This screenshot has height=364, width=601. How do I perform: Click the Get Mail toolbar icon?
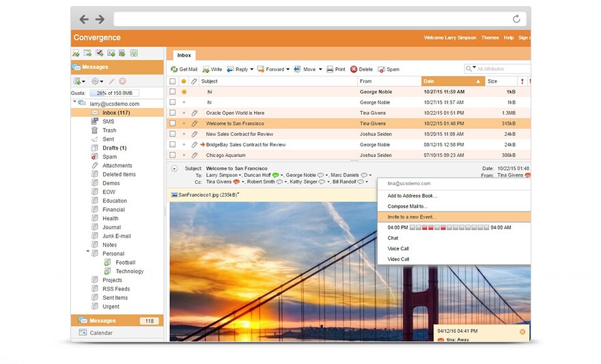point(174,70)
